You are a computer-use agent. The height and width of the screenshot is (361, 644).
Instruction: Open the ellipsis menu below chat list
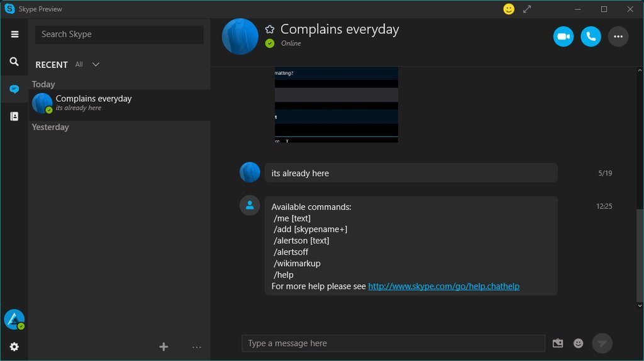click(197, 347)
